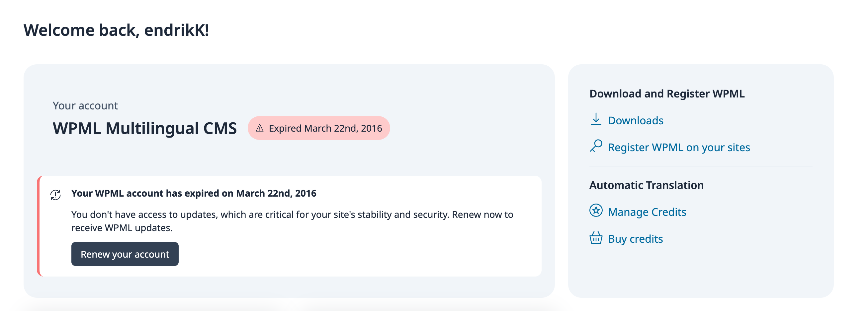Click the star circle Manage Credits icon
868x311 pixels.
click(x=596, y=210)
